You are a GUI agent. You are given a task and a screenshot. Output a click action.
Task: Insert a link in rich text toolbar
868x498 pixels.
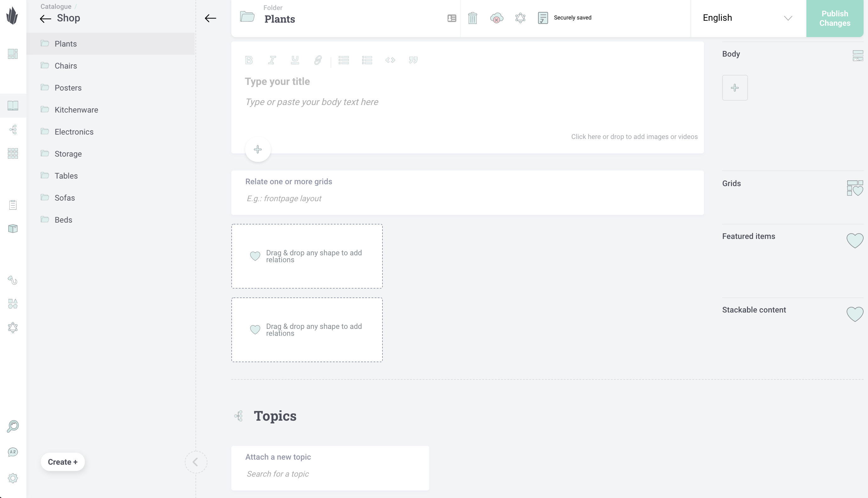click(x=318, y=60)
